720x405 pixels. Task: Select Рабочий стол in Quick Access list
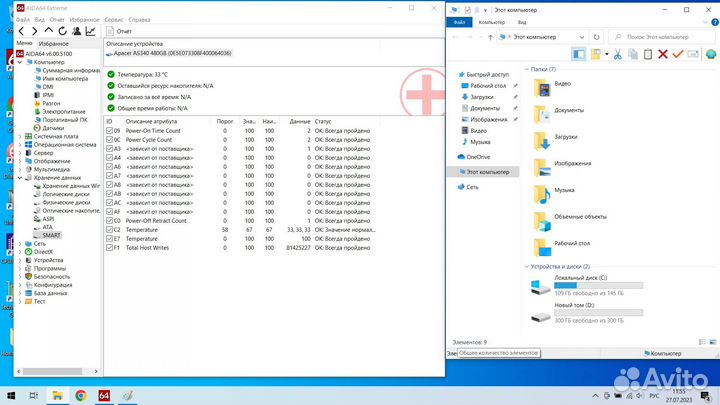pos(485,86)
